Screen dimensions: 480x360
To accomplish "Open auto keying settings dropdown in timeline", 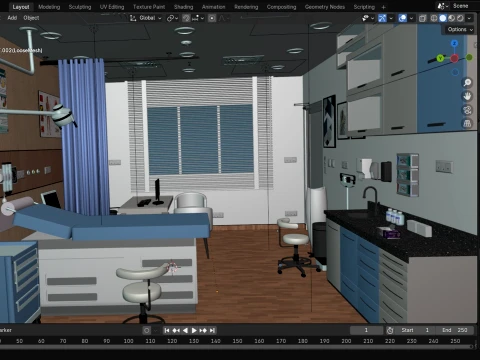I will point(155,330).
